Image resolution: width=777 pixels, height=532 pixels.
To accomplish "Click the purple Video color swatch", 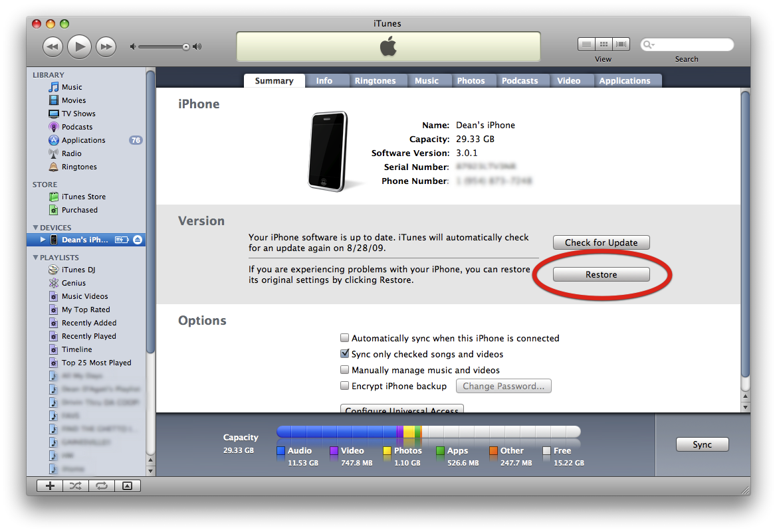I will (334, 451).
